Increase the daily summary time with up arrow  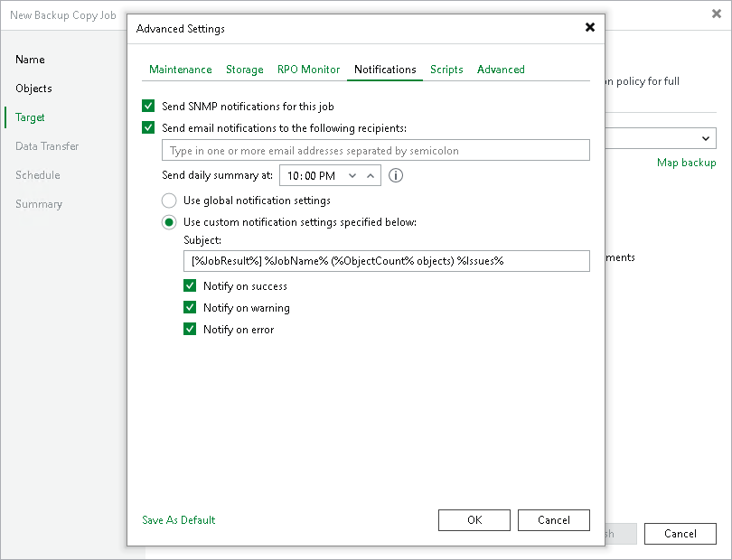pos(371,175)
